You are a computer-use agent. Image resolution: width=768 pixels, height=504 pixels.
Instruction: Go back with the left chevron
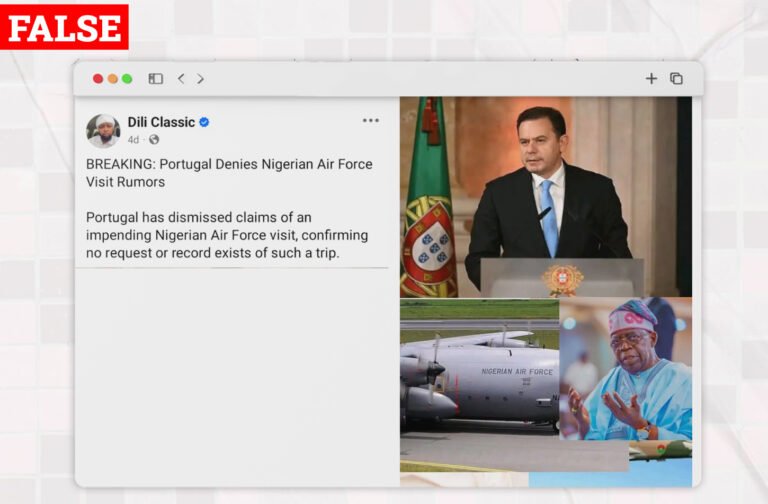[x=181, y=78]
